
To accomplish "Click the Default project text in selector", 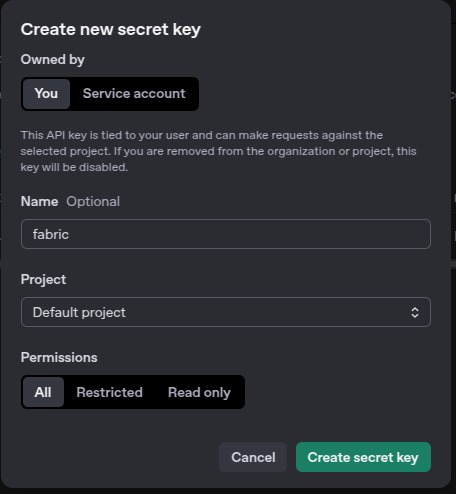I will point(79,312).
